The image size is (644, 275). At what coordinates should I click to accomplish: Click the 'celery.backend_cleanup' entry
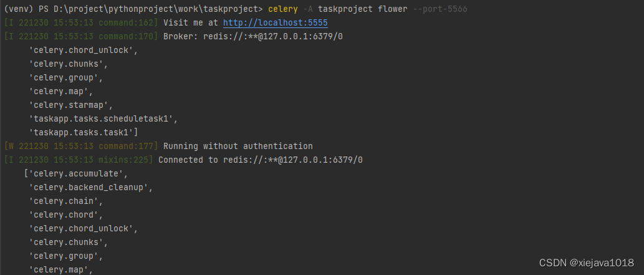pos(90,187)
